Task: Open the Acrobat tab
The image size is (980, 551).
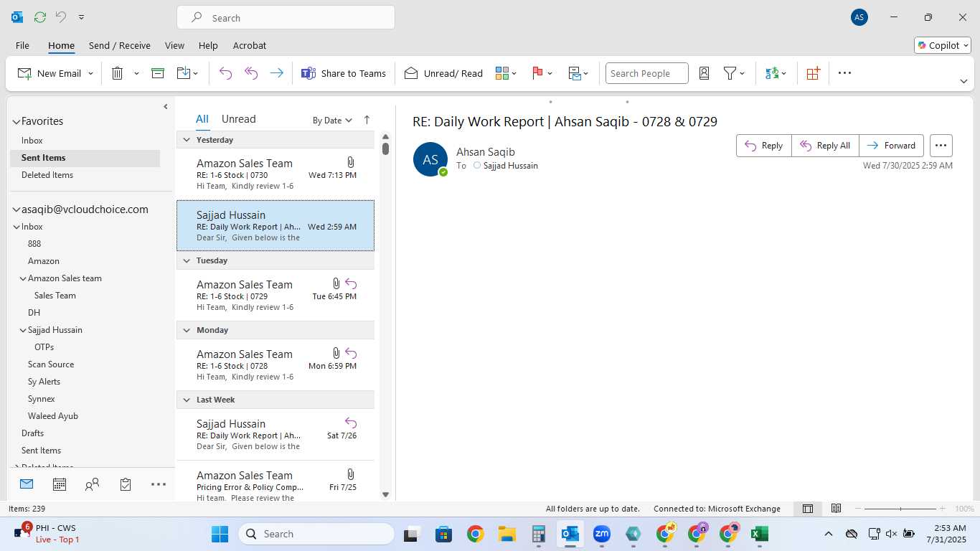Action: click(250, 45)
